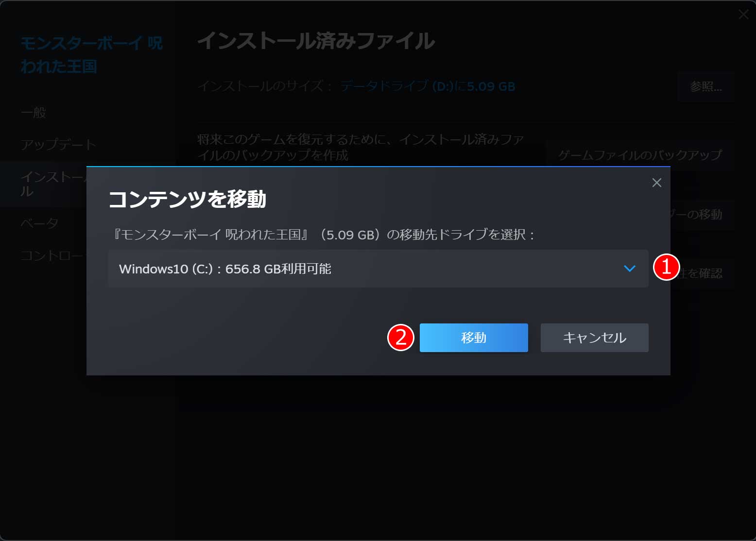Screen dimensions: 756x541
Task: Switch to the 一般 settings tab
Action: [x=33, y=113]
